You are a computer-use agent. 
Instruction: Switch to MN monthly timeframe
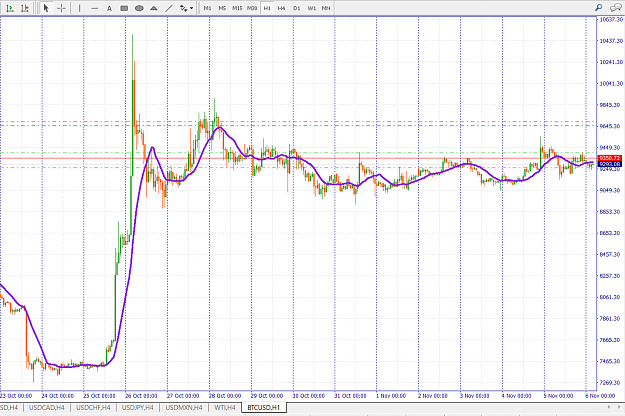click(x=326, y=8)
